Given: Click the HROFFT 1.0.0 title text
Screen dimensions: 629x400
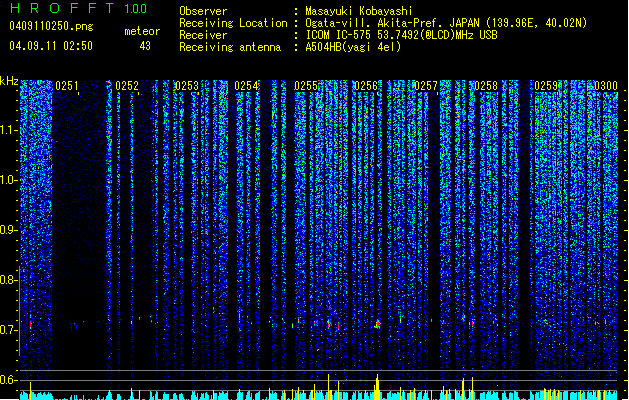Looking at the screenshot, I should (78, 8).
